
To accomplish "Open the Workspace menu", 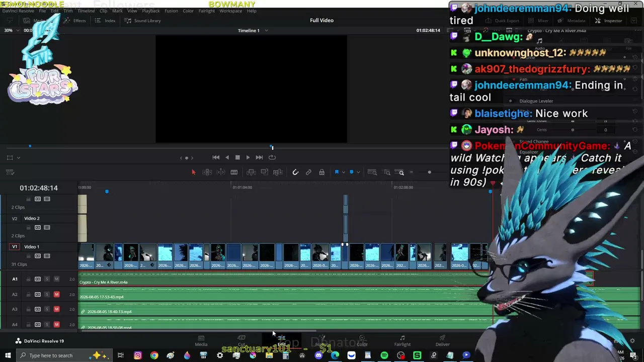I will click(x=230, y=11).
